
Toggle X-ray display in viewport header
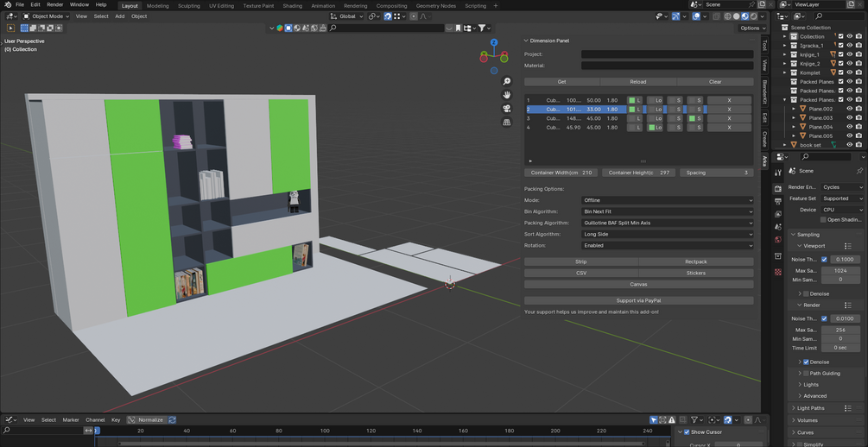click(x=715, y=16)
